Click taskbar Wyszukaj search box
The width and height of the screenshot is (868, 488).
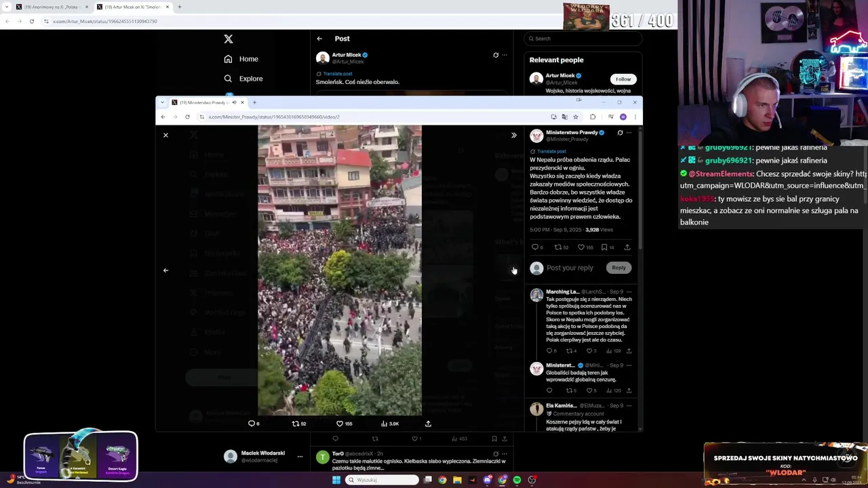tap(382, 480)
